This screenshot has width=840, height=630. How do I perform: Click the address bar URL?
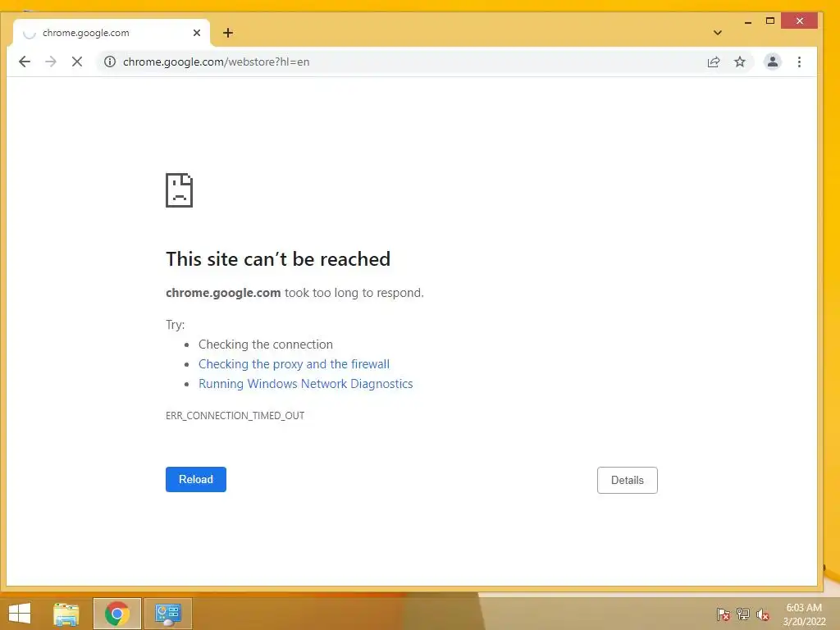[x=217, y=62]
